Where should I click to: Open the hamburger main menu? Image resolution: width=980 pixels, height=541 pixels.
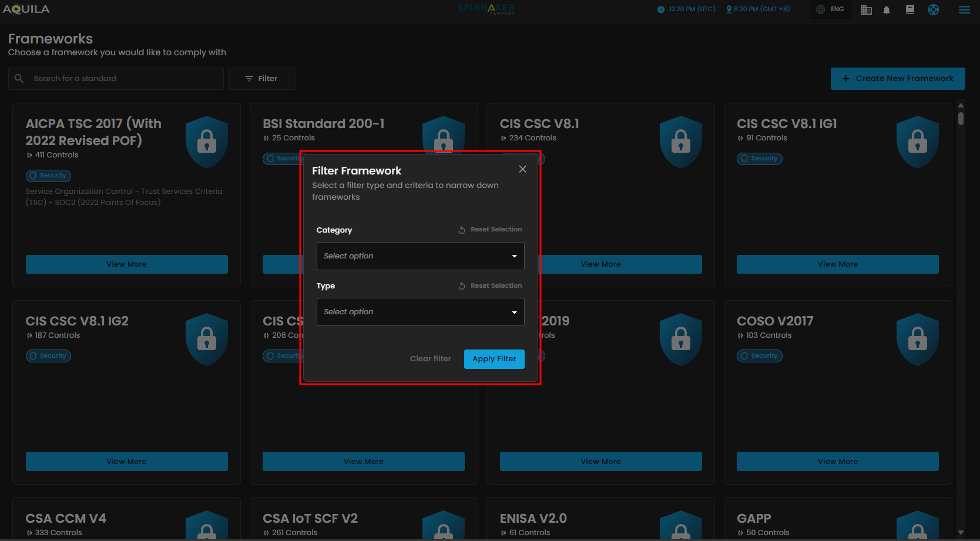coord(964,9)
